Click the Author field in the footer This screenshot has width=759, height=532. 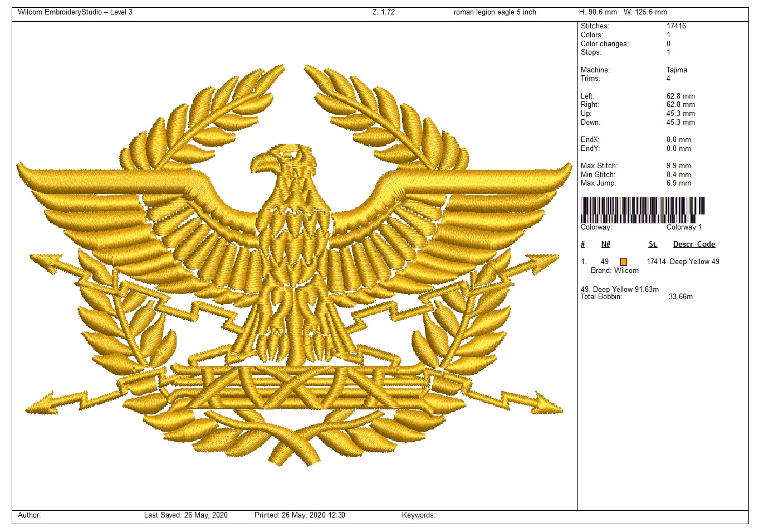click(30, 515)
